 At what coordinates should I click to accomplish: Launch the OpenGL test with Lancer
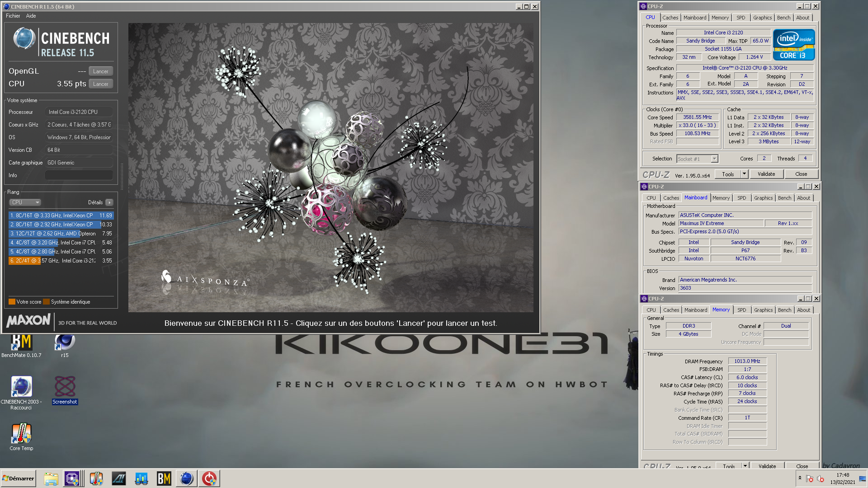tap(101, 71)
